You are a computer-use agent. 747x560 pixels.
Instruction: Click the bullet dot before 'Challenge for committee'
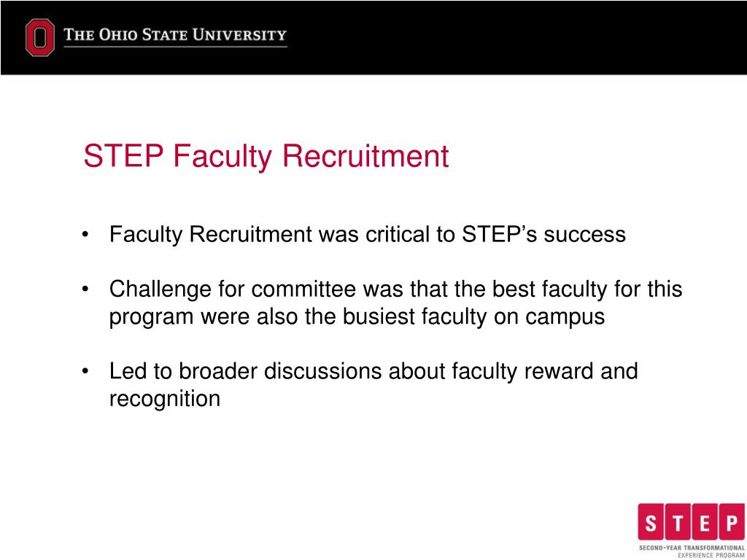(x=88, y=290)
